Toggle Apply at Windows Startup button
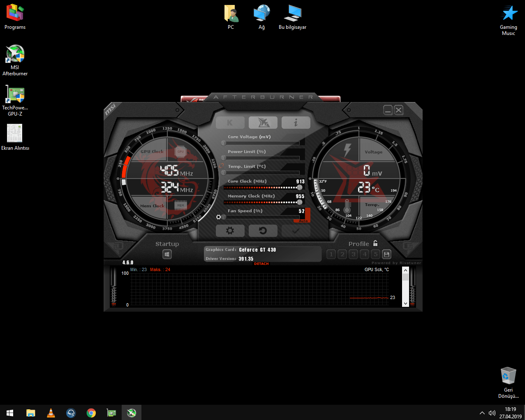The image size is (525, 420). (x=167, y=254)
